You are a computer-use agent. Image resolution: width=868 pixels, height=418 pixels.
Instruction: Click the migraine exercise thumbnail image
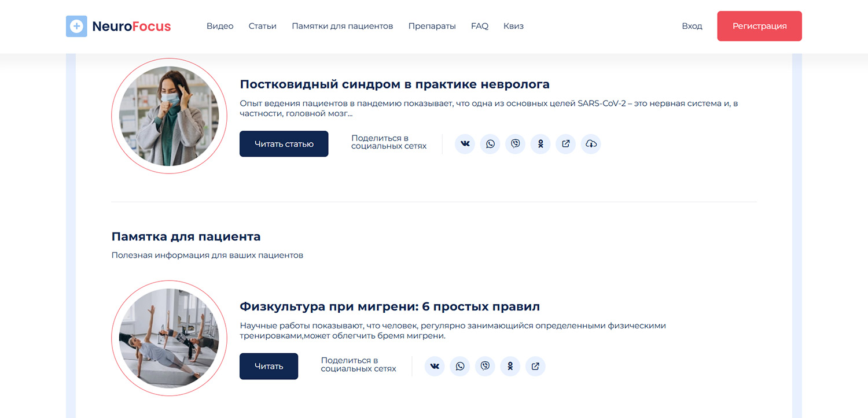coord(169,338)
